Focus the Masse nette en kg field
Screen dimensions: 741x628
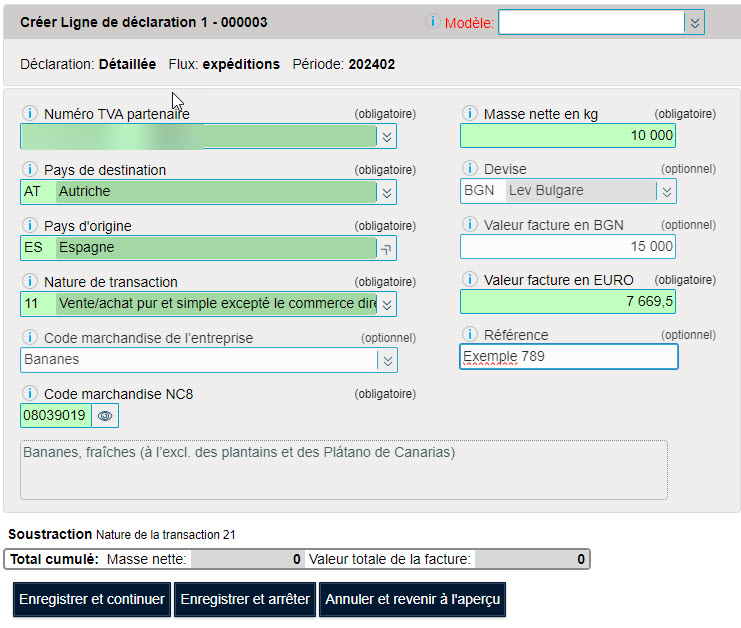568,136
